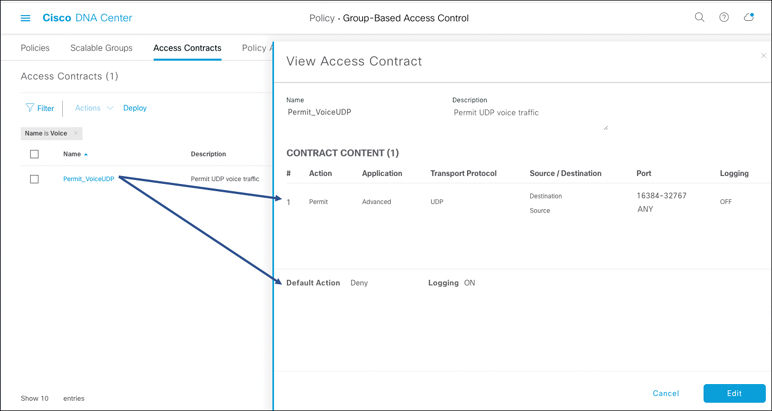The height and width of the screenshot is (411, 772).
Task: Click the Name column sort arrow
Action: click(x=86, y=155)
